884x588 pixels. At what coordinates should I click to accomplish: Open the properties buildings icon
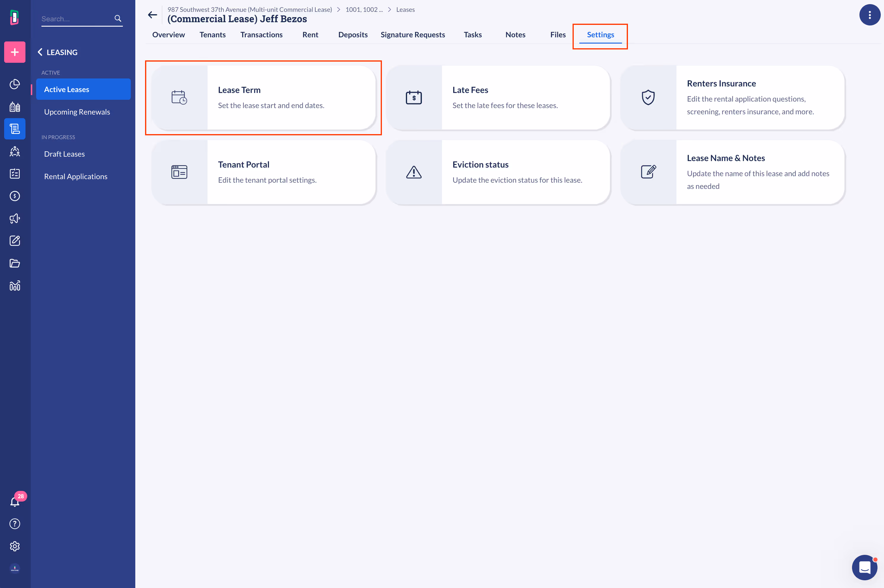(x=15, y=107)
